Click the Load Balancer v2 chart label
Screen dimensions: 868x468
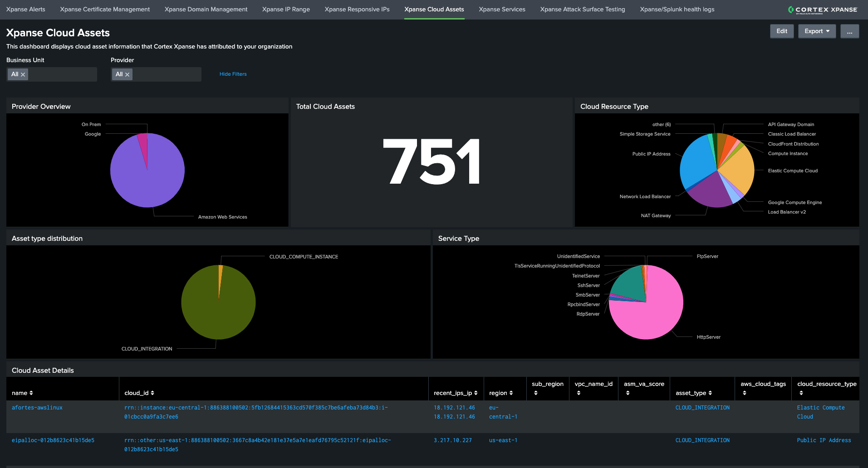point(787,212)
